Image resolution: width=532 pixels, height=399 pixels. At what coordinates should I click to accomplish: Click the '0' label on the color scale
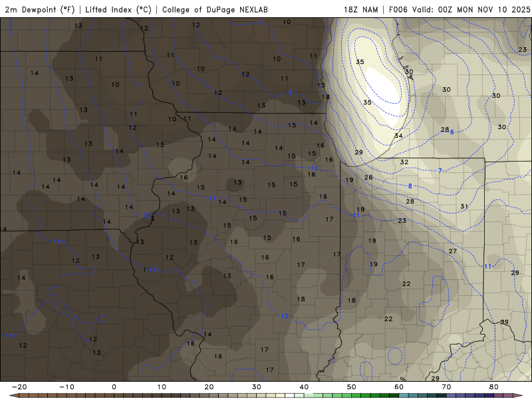(114, 387)
